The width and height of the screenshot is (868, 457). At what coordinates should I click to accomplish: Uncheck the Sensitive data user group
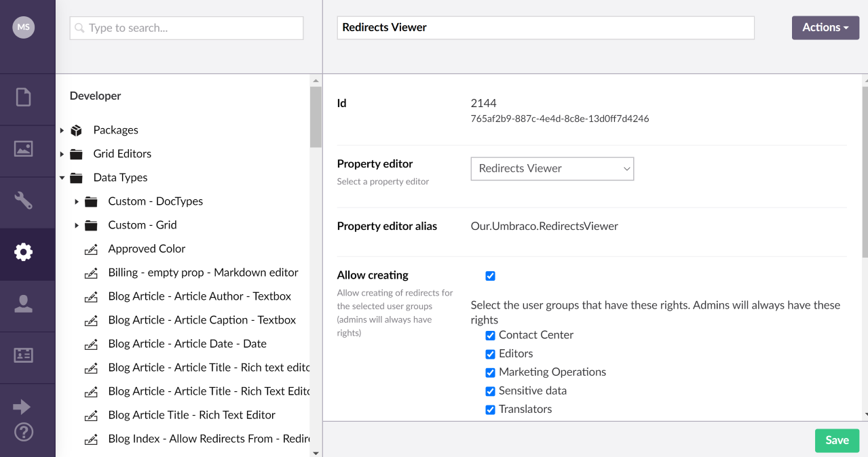coord(490,391)
